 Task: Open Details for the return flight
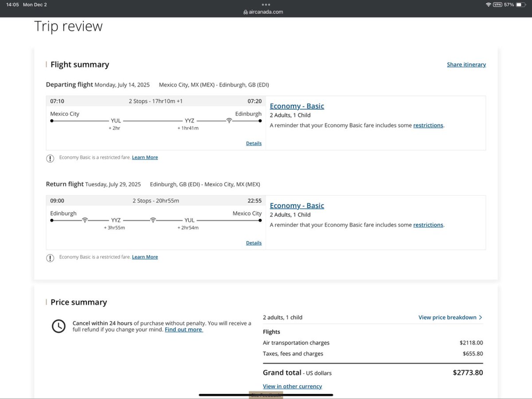pos(254,243)
